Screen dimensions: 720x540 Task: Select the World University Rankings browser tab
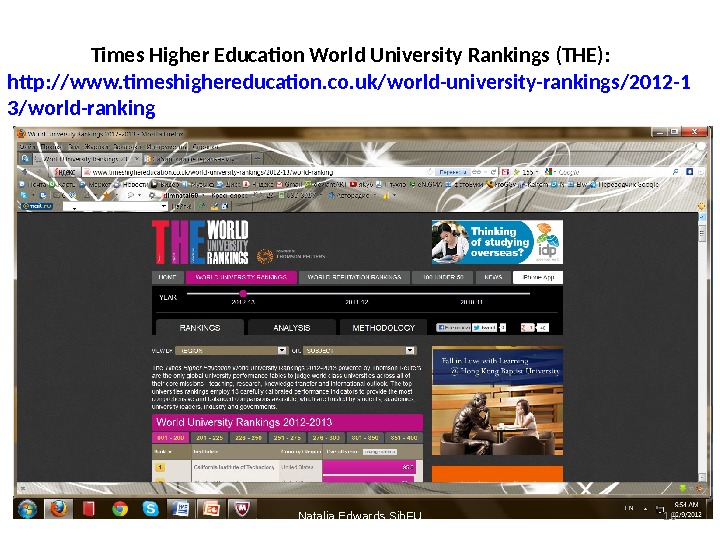86,158
